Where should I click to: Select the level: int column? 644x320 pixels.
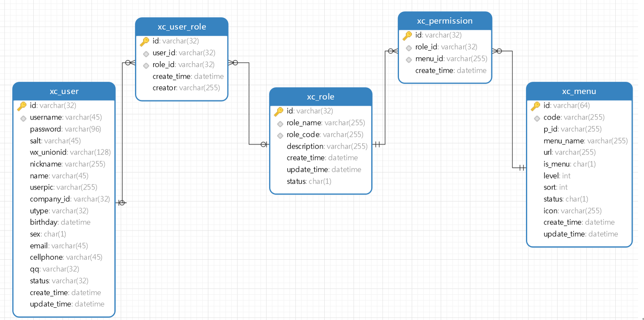(x=557, y=176)
